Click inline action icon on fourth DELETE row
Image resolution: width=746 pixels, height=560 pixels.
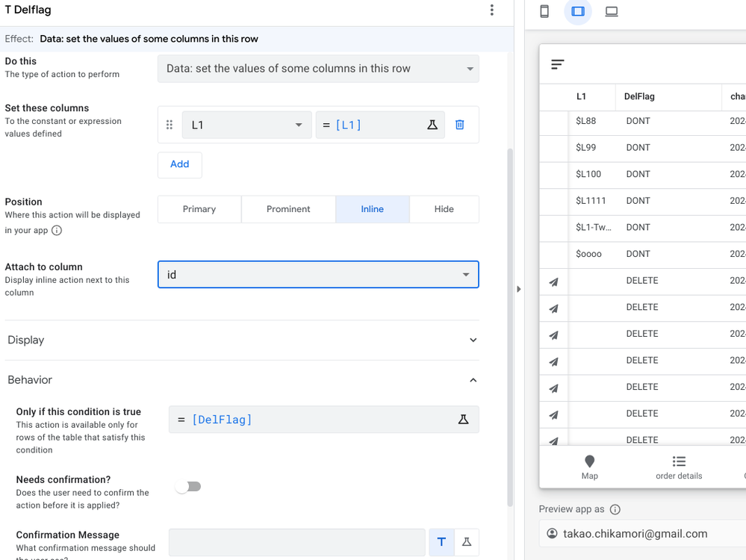click(x=553, y=361)
